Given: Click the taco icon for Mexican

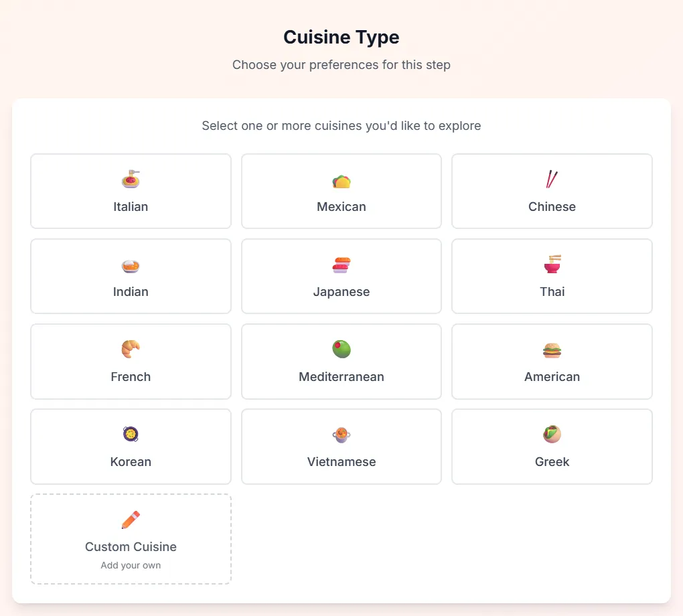Looking at the screenshot, I should tap(341, 181).
